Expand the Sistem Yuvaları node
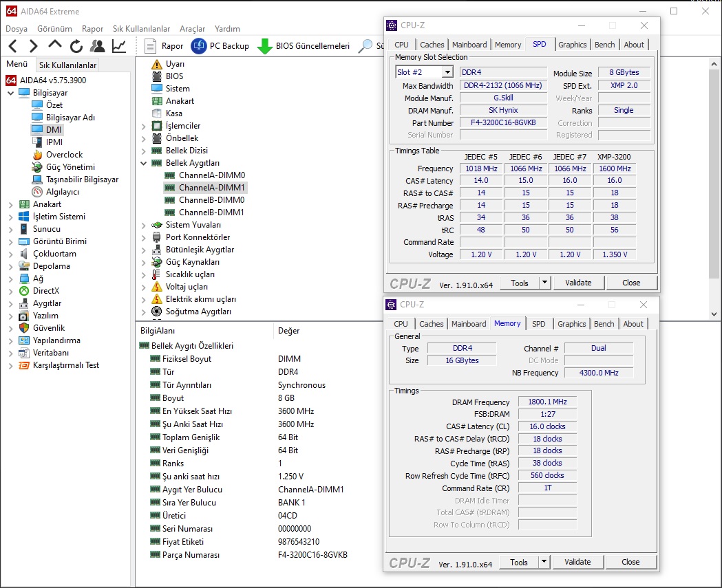Screen dimensions: 722x588 [144, 226]
